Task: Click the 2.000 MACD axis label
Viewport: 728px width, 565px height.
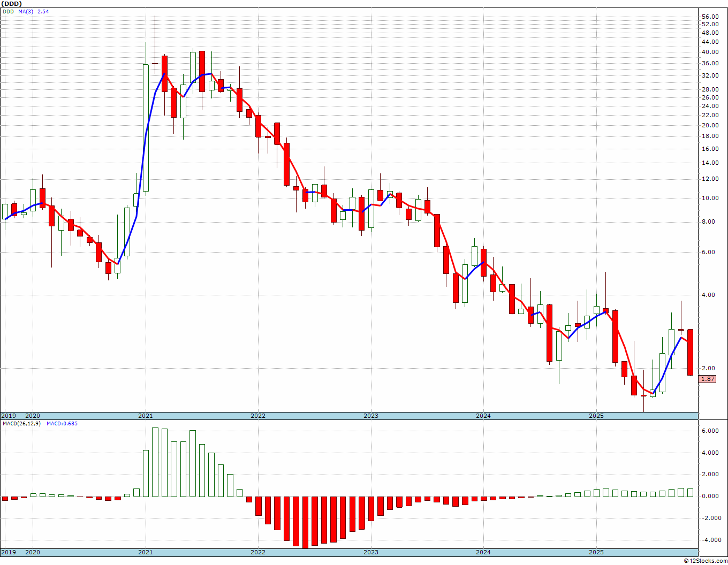Action: 710,474
